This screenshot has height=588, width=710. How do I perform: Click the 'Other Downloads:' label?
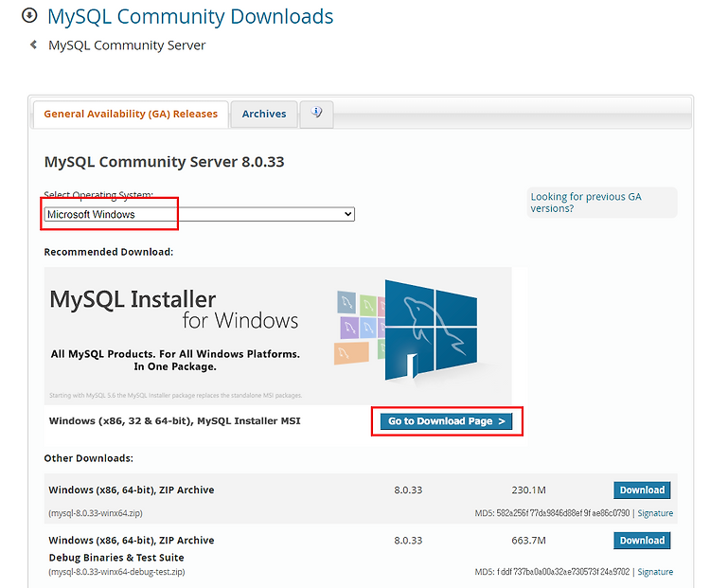[x=89, y=458]
